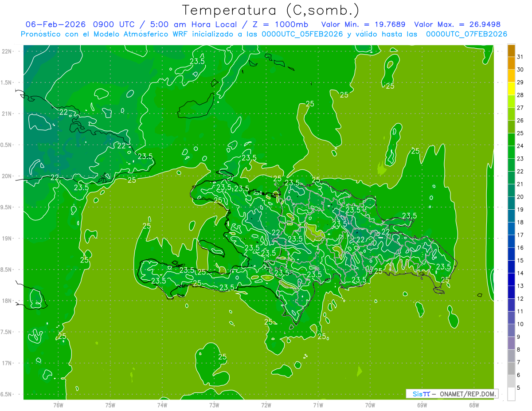Click the '71W' longitude axis label
Viewport: 532px width, 411px height.
click(318, 405)
